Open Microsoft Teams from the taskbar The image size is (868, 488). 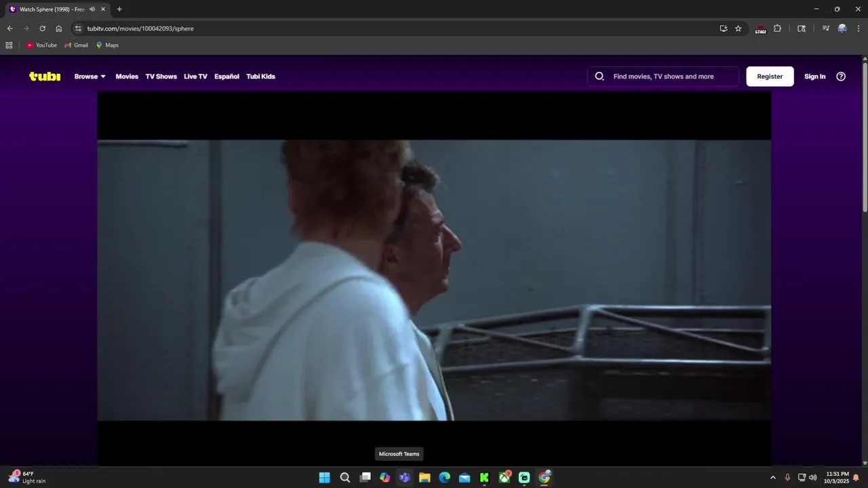click(x=405, y=478)
